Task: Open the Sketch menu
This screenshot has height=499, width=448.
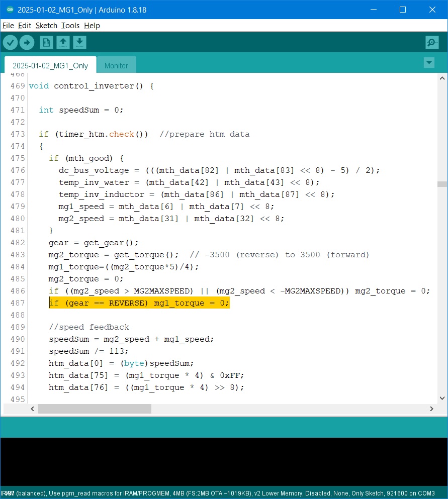Action: pos(46,26)
